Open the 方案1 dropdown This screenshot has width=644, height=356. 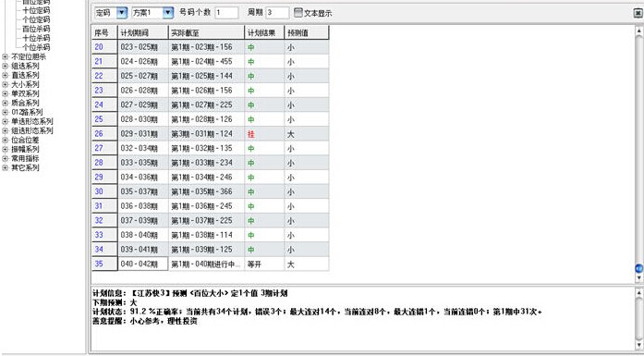[x=168, y=13]
